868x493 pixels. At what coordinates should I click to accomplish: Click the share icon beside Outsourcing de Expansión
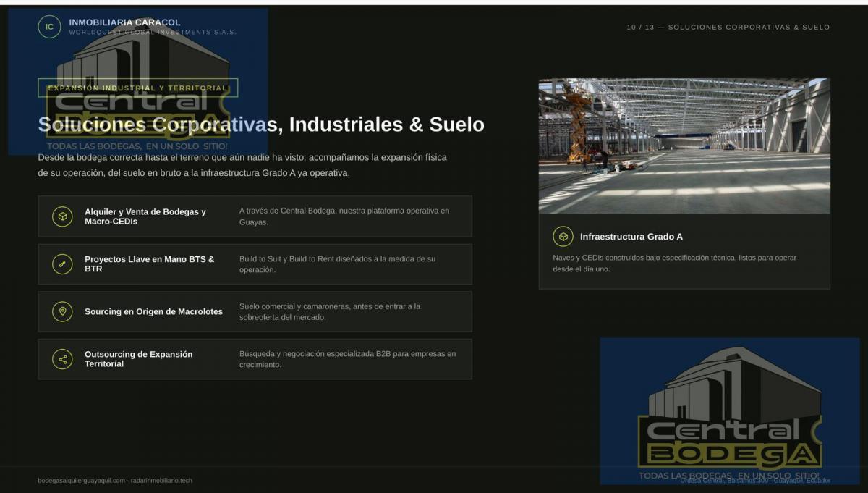(x=63, y=359)
